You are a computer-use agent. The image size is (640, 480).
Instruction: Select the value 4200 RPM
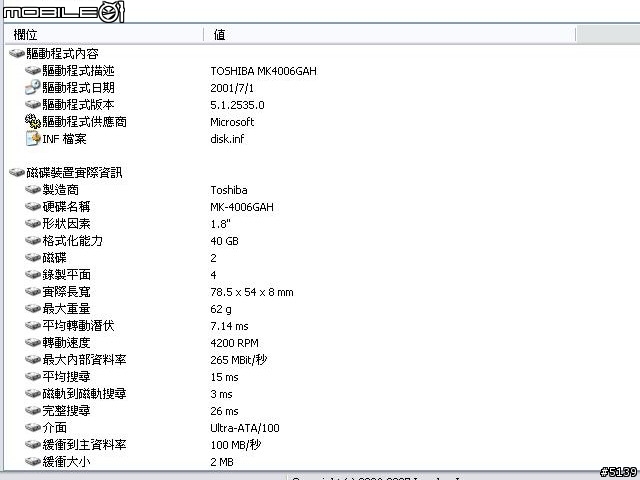tap(234, 343)
